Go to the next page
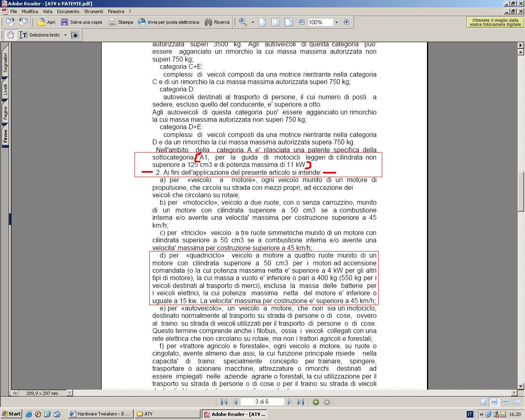The height and width of the screenshot is (420, 525). (x=290, y=402)
